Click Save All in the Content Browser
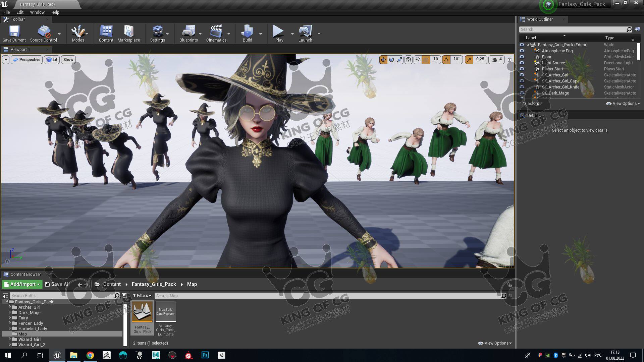Screen dimensions: 644x362 (57, 284)
